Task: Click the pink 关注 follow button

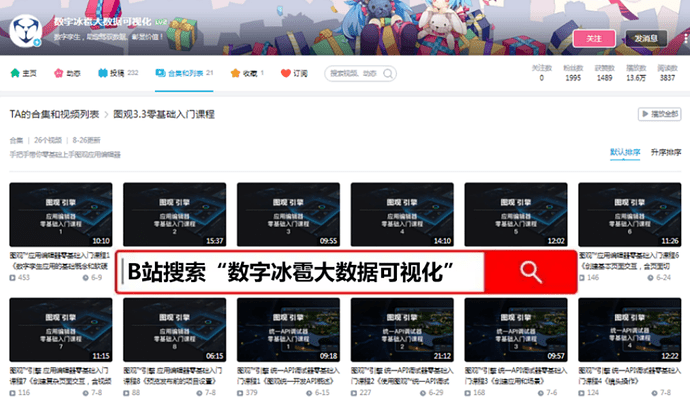Action: [594, 39]
